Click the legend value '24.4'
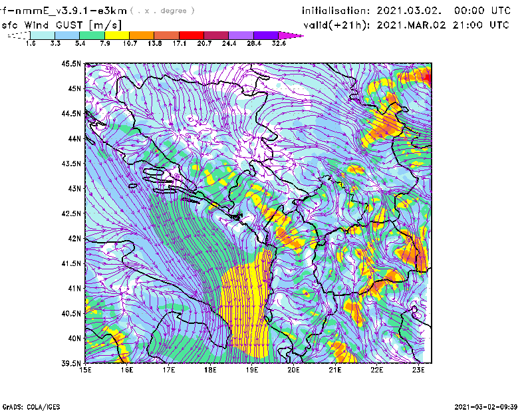The height and width of the screenshot is (411, 532). pyautogui.click(x=229, y=43)
